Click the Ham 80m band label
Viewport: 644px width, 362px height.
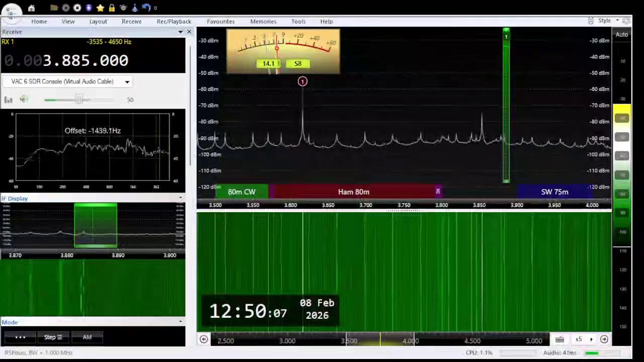click(x=354, y=192)
